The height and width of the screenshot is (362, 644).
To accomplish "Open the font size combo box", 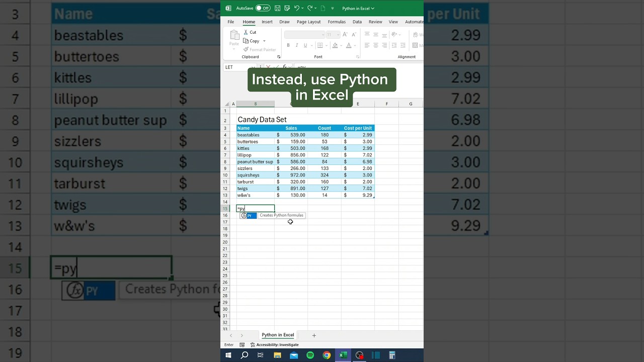I will (333, 35).
